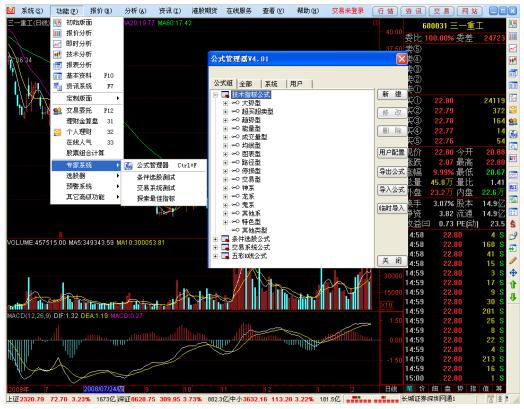This screenshot has height=409, width=524.
Task: Collapse the 技术指标公式 tree node
Action: pos(216,95)
